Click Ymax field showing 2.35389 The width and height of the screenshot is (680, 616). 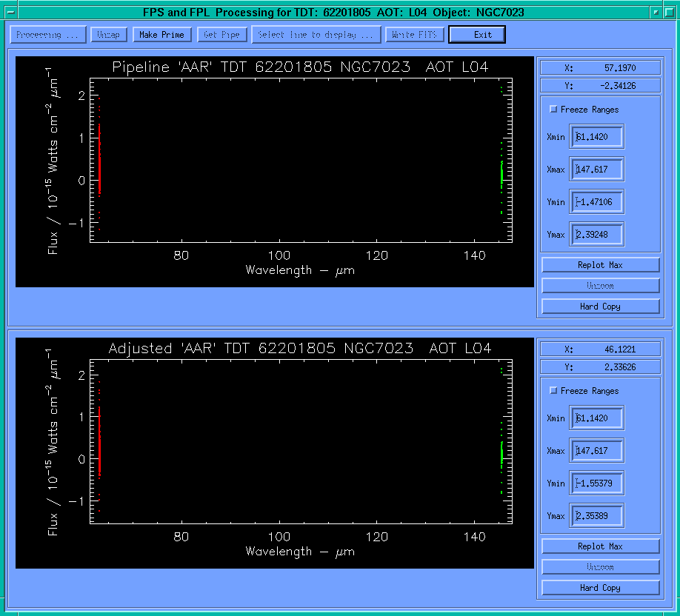click(597, 516)
